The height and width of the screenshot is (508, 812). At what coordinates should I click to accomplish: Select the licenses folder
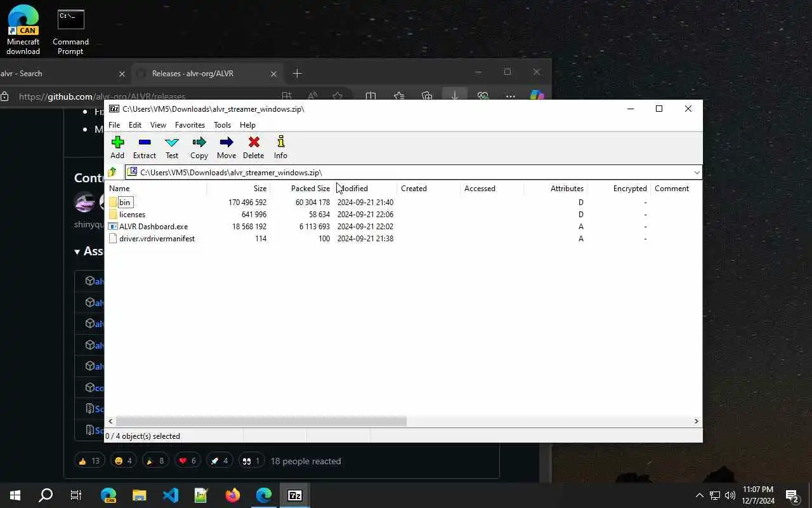[132, 215]
